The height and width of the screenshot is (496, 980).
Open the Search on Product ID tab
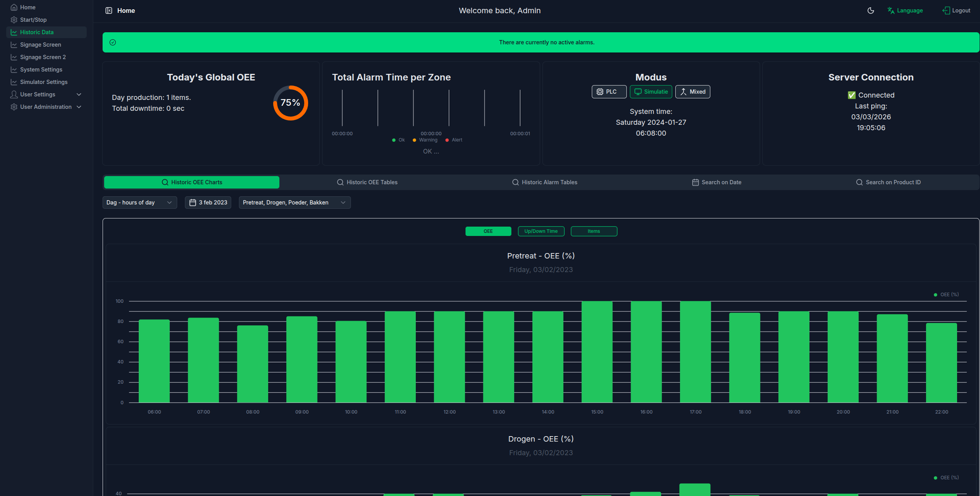888,182
